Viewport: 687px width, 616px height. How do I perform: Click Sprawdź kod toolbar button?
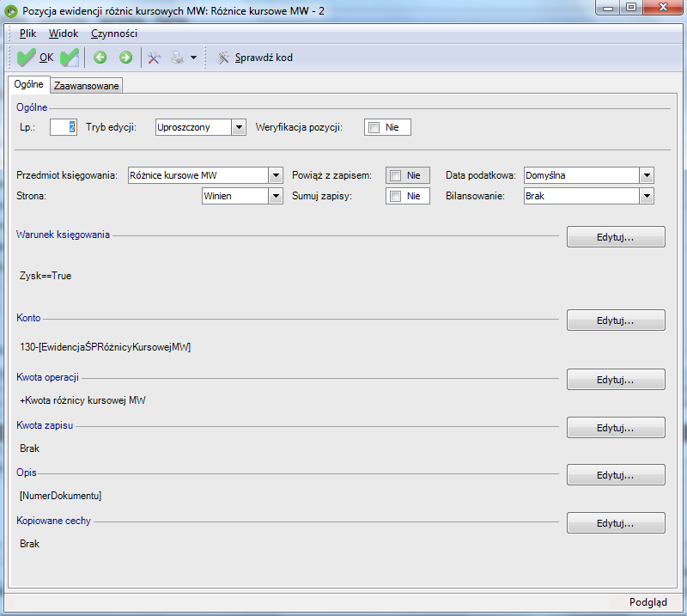(x=254, y=58)
